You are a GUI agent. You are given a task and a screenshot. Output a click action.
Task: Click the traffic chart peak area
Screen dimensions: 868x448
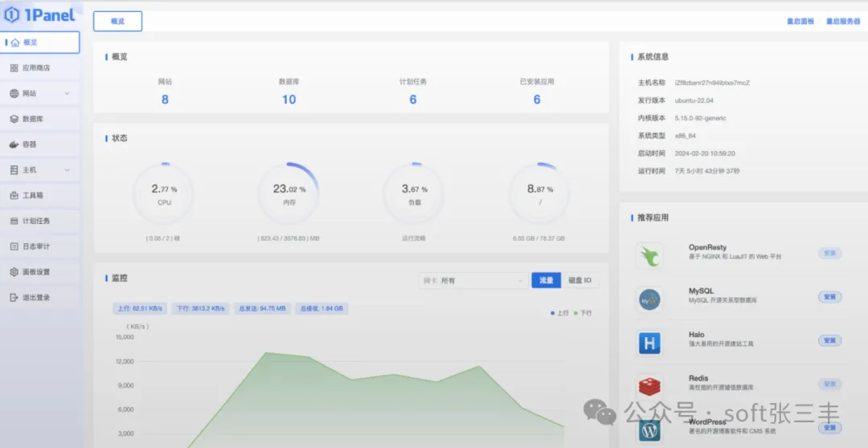(x=267, y=354)
